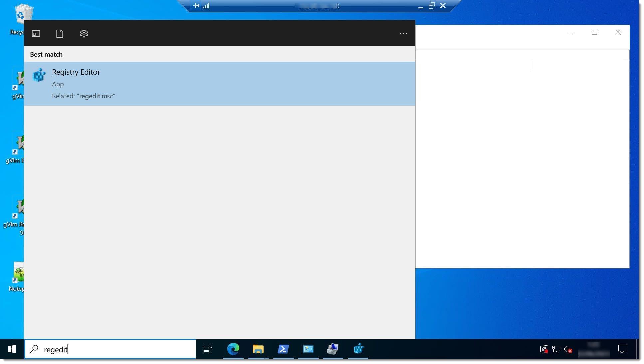
Task: Launch Microsoft Edge from the taskbar
Action: [233, 349]
